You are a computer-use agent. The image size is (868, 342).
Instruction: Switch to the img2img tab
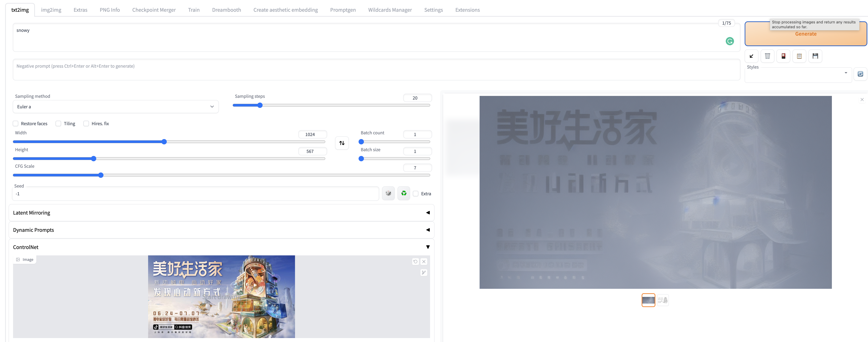51,10
